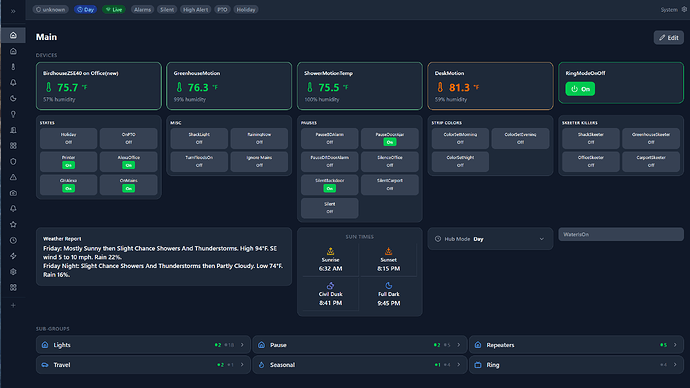Select the Live status pill
This screenshot has width=690, height=388.
pos(114,9)
